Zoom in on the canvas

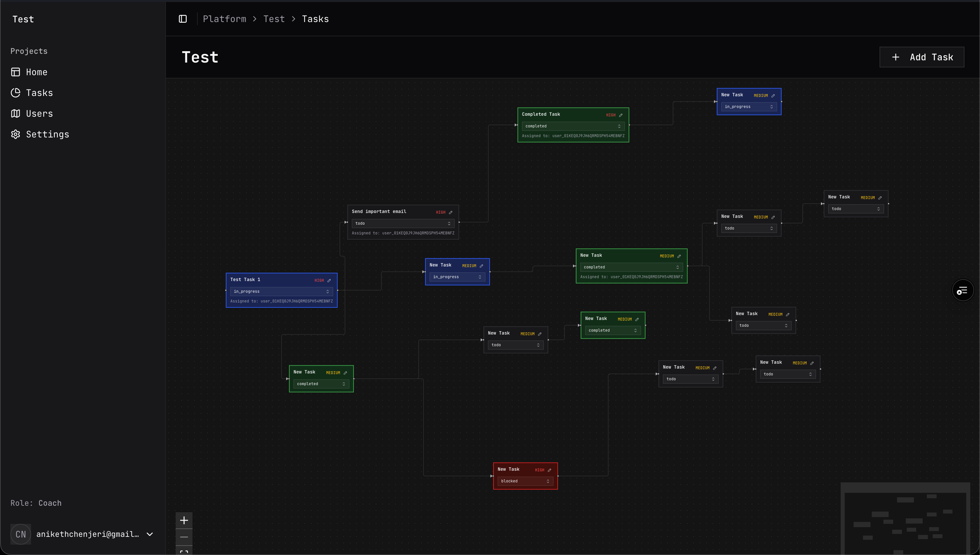pyautogui.click(x=184, y=520)
